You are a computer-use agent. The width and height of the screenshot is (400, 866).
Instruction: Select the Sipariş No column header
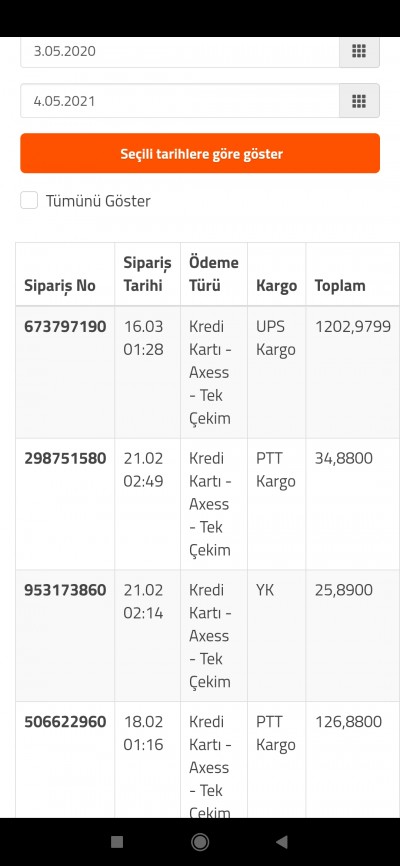[60, 286]
